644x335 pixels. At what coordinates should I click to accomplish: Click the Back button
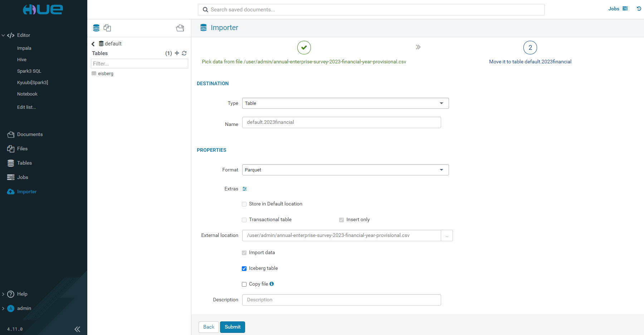pyautogui.click(x=209, y=327)
